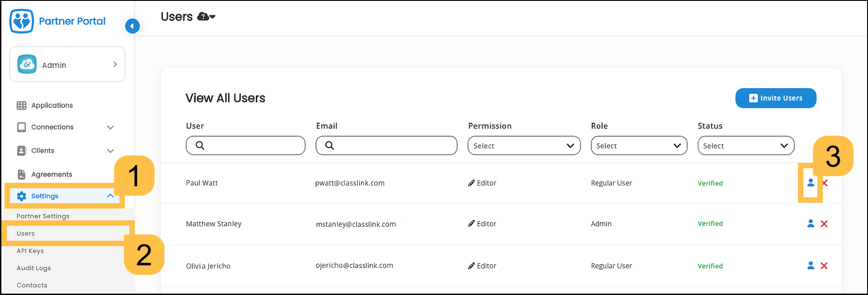Remove Matthew Stanley with the red X
The image size is (868, 295).
click(824, 224)
